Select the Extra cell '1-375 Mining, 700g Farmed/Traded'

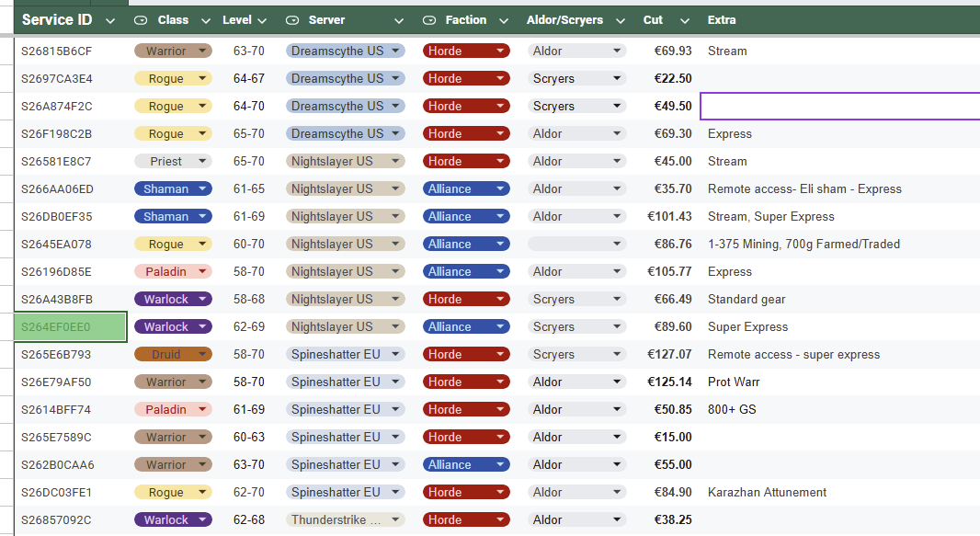840,244
